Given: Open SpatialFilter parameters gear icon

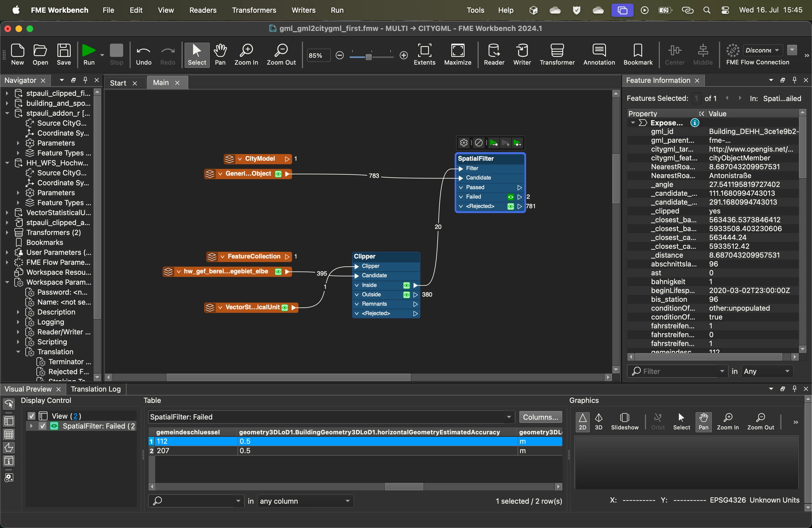Looking at the screenshot, I should point(464,142).
